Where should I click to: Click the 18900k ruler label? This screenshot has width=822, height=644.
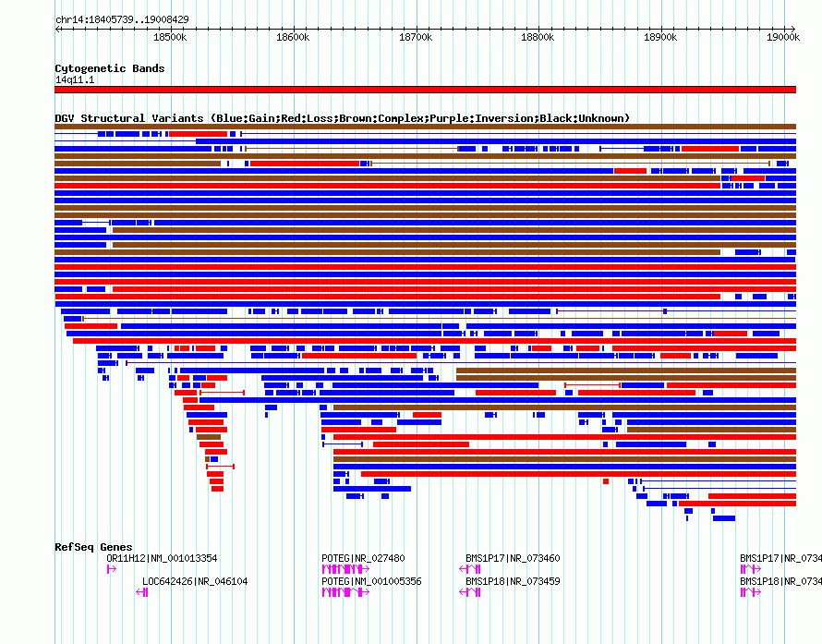(x=660, y=37)
